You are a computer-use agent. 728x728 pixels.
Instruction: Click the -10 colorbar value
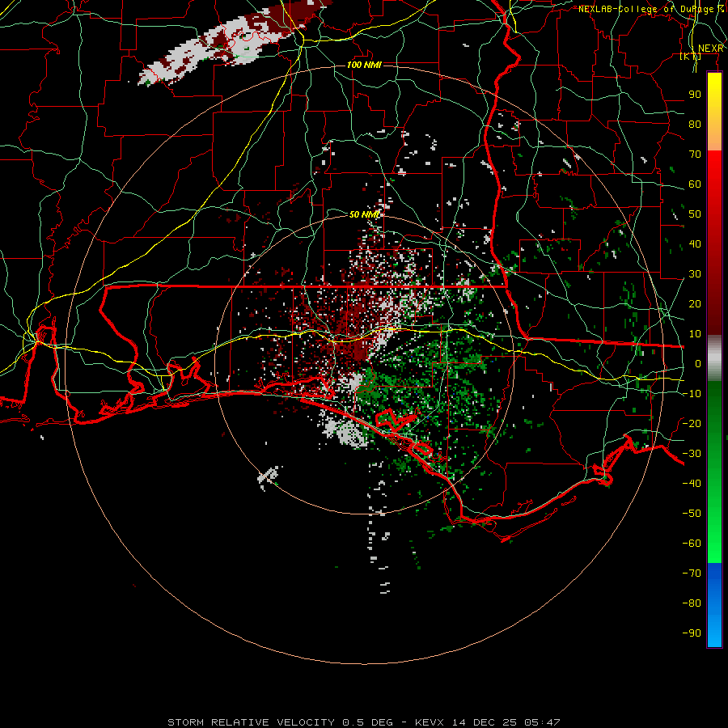692,394
